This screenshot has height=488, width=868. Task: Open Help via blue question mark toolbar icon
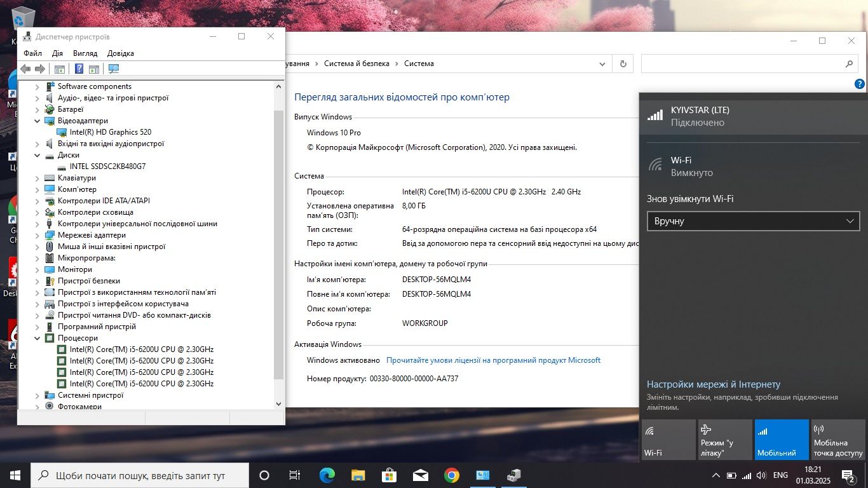79,69
